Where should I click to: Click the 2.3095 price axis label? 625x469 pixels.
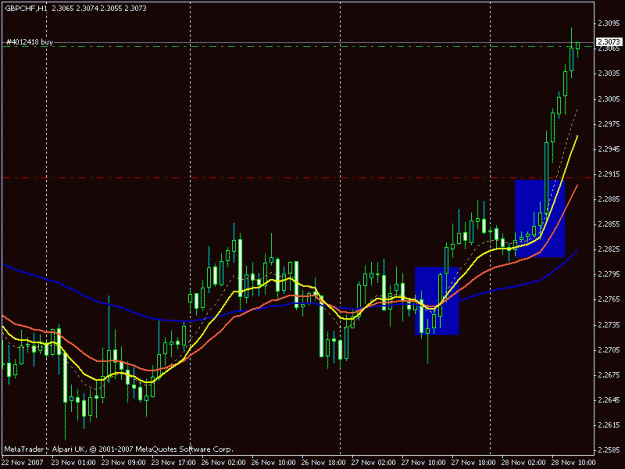point(609,24)
